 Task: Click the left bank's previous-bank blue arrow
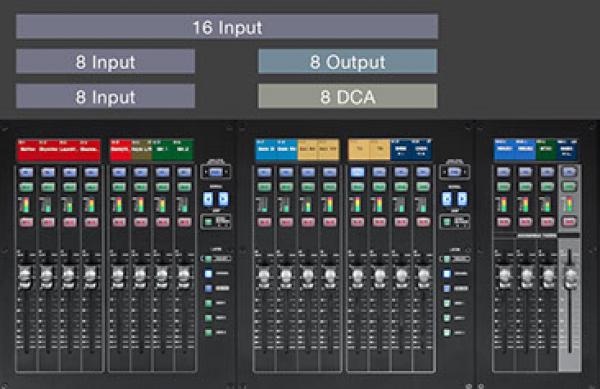[208, 199]
